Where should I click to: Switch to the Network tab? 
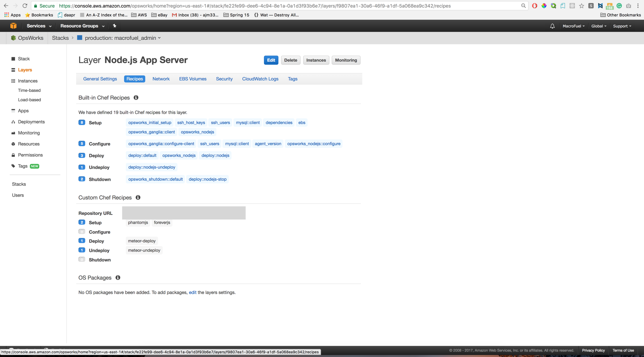tap(161, 79)
